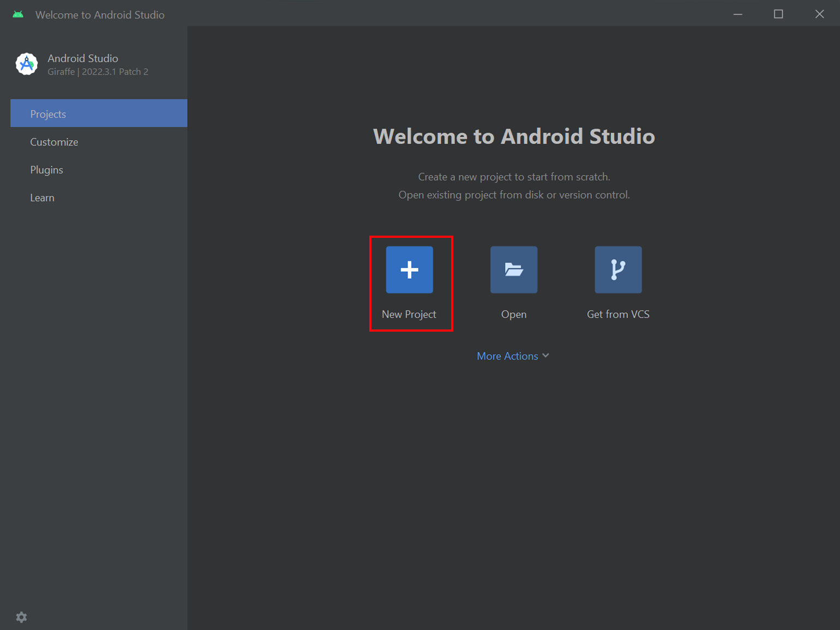Close the Android Studio welcome window
The image size is (840, 630).
pyautogui.click(x=819, y=15)
